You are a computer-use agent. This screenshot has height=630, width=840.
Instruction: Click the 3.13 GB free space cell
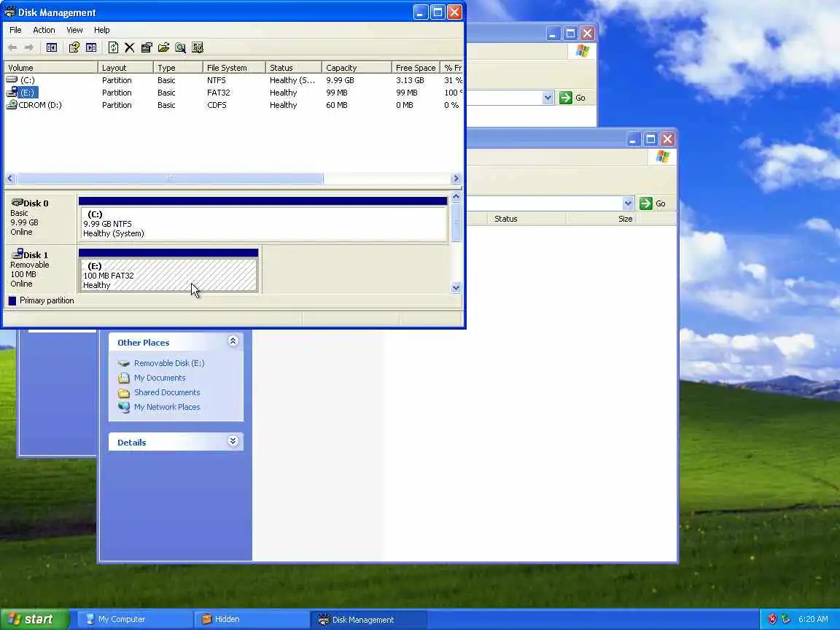(410, 80)
